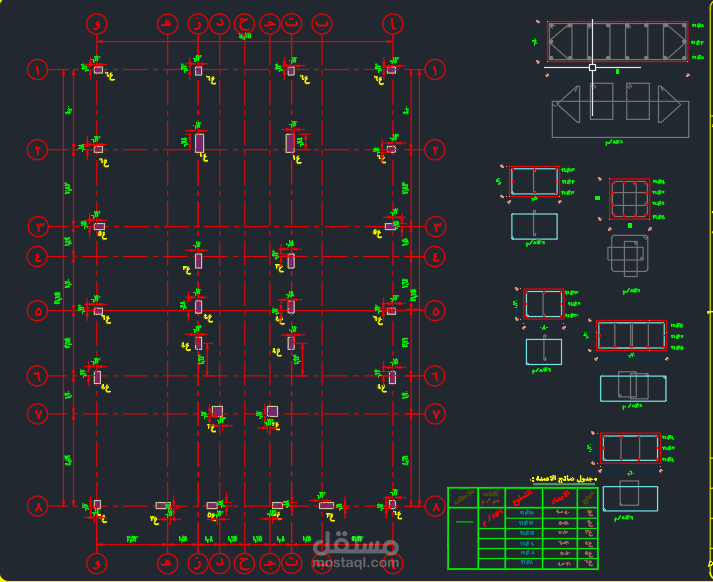Select the top grid bubble labeled د

pos(220,24)
